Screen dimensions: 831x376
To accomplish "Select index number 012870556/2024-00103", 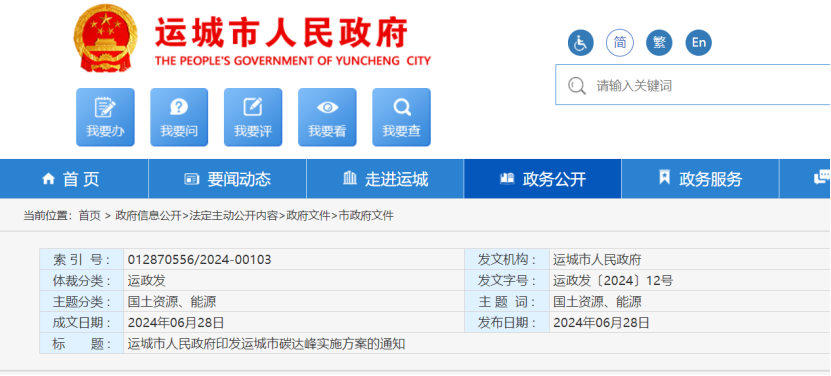I will coord(200,260).
